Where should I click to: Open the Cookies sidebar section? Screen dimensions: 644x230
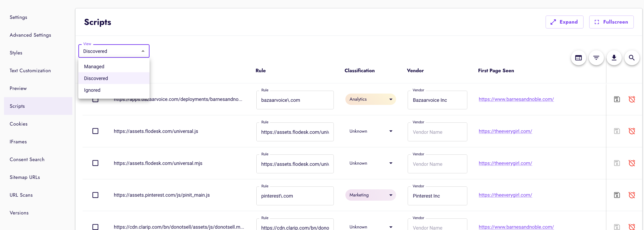click(x=18, y=124)
